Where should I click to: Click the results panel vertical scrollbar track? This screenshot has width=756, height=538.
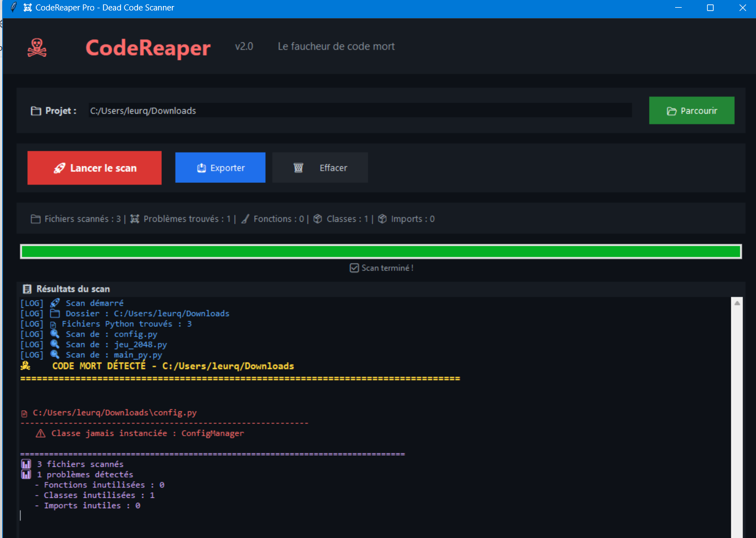737,423
